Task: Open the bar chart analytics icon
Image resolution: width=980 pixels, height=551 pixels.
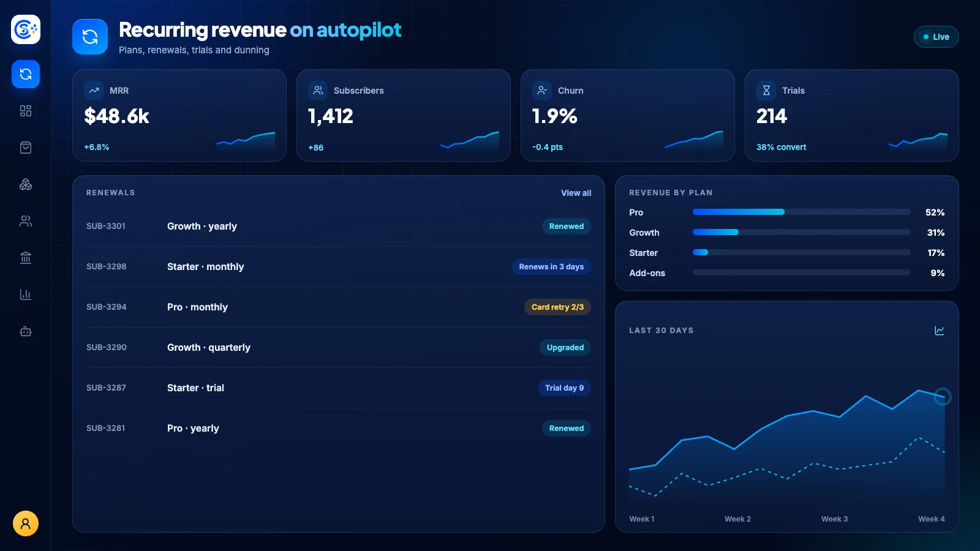Action: pos(26,294)
